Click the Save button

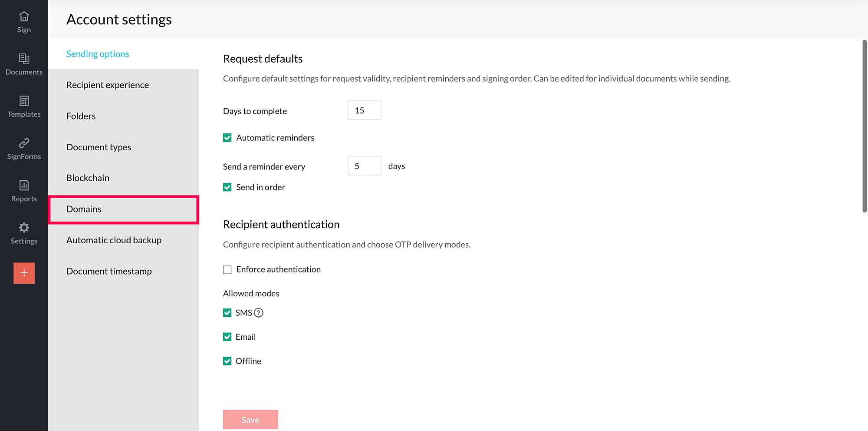[x=250, y=420]
